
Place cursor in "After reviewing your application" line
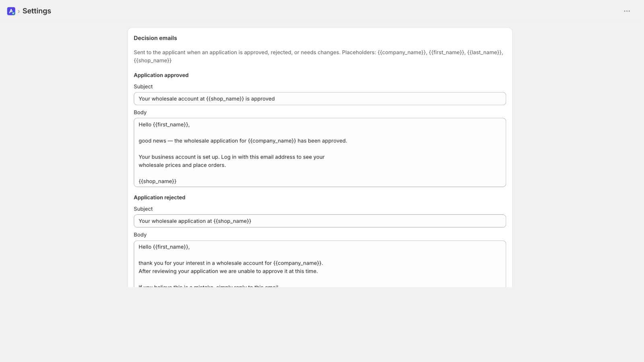click(228, 271)
